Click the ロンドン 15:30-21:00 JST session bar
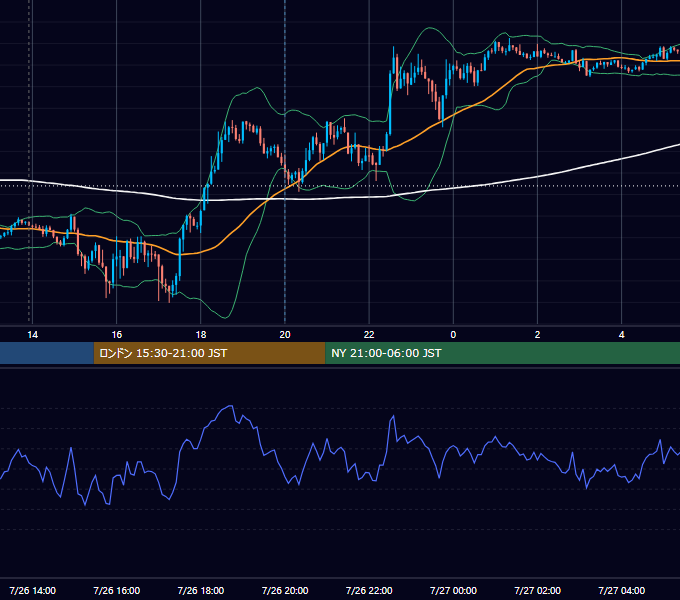 209,353
